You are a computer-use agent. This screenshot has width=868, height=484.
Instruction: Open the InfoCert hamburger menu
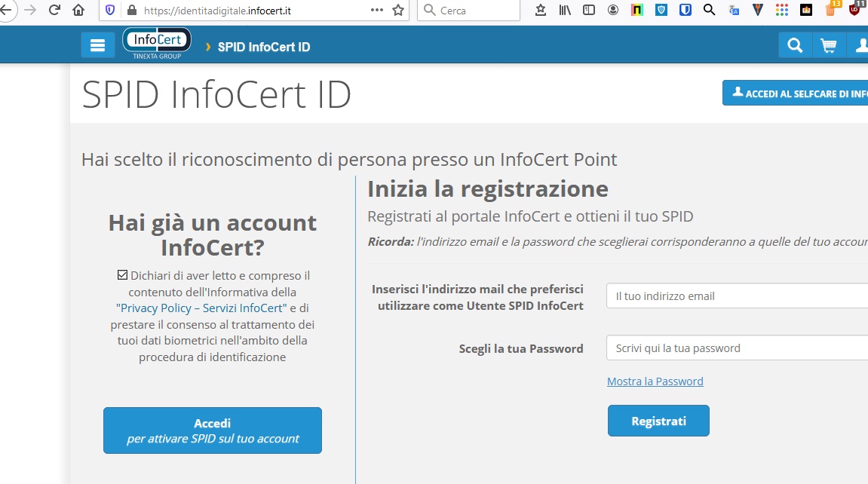click(97, 45)
